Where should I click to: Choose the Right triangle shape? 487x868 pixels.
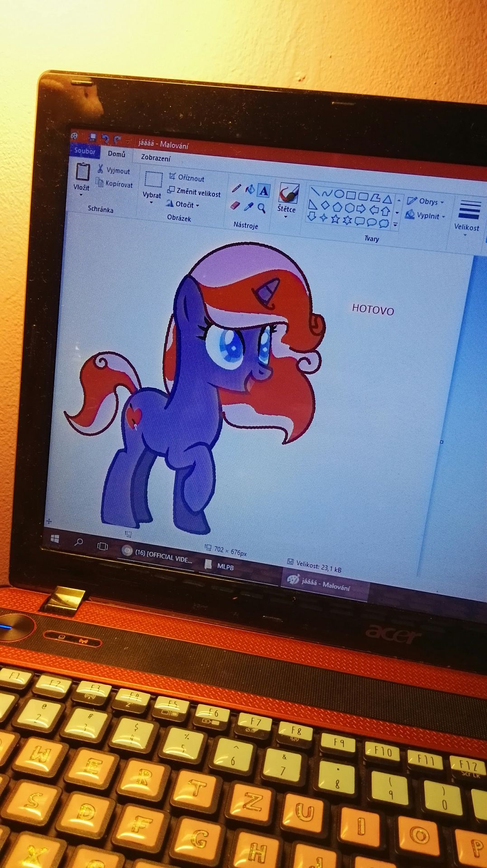[x=313, y=204]
